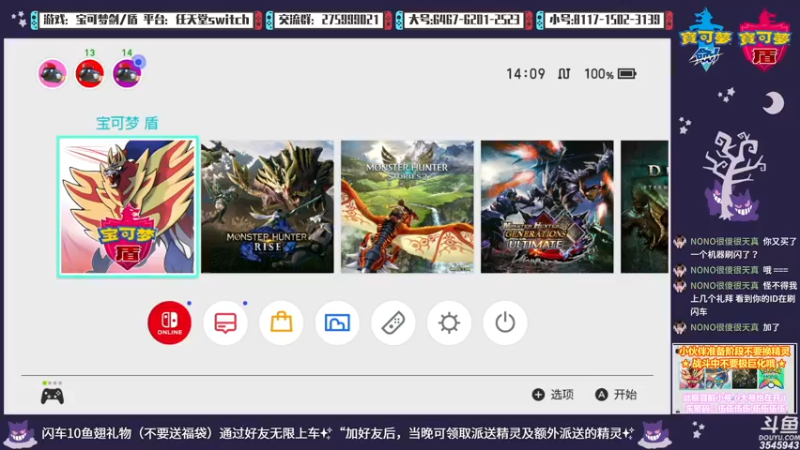This screenshot has width=800, height=450.
Task: Open the Sleep Mode power icon
Action: pos(505,322)
